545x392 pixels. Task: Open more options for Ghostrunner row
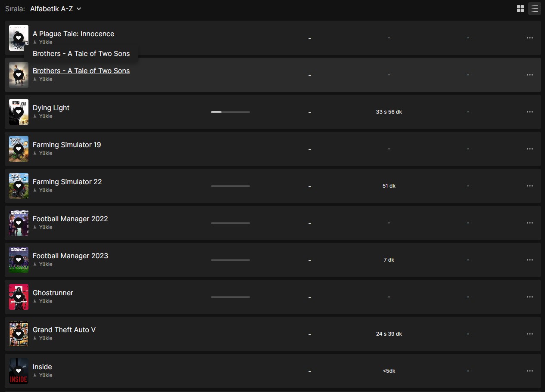530,297
